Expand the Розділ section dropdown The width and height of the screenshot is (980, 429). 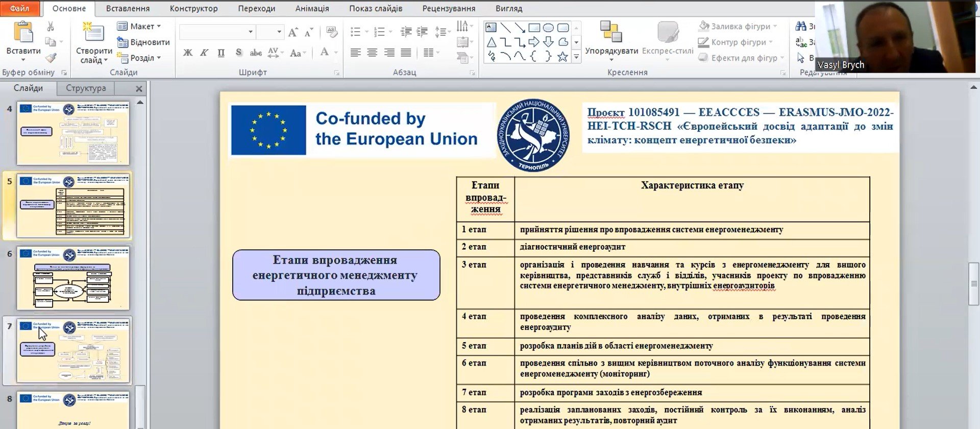pos(139,58)
